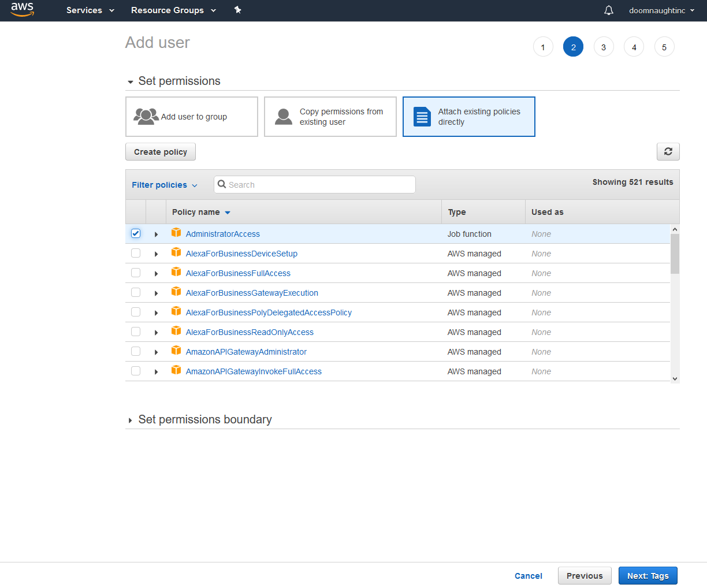Click the policy list scrollbar thumb
The height and width of the screenshot is (588, 707).
tap(675, 254)
